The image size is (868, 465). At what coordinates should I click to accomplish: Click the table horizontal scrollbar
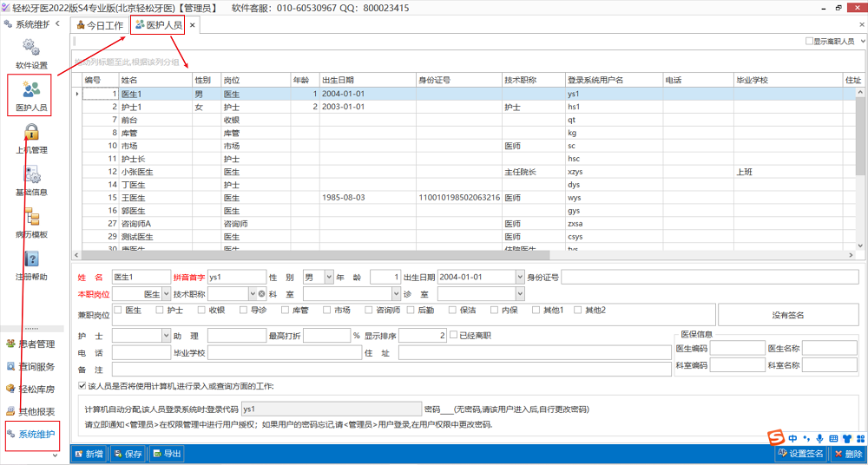tap(316, 255)
